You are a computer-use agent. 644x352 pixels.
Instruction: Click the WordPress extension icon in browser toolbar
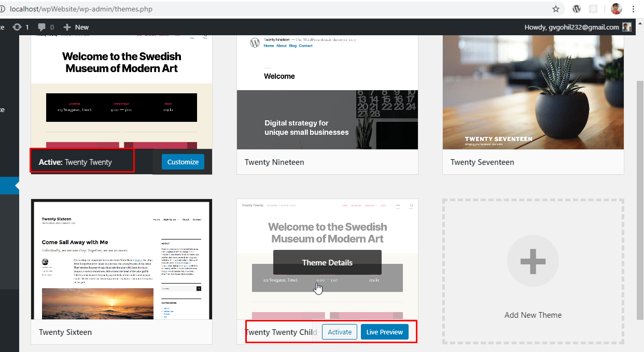click(576, 9)
